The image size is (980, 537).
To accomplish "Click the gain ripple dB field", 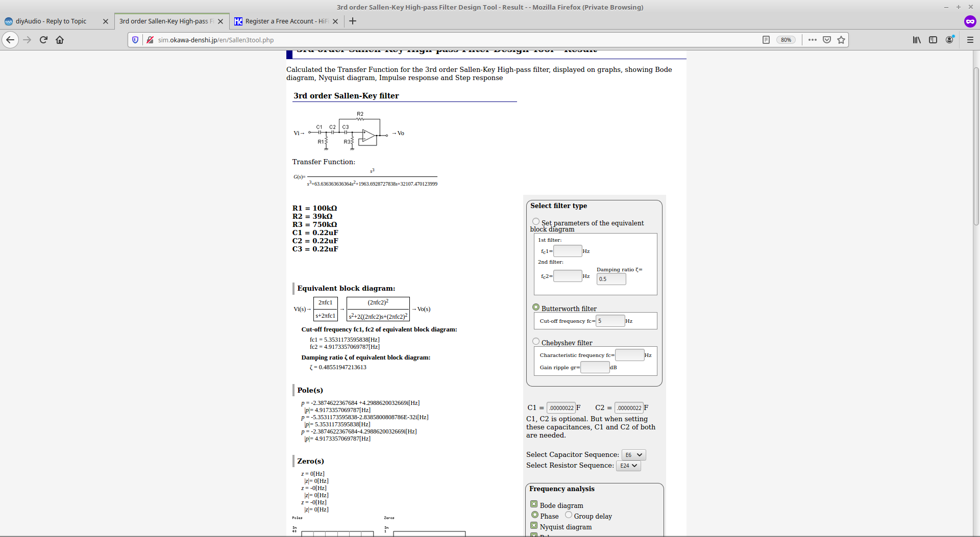I will point(595,367).
